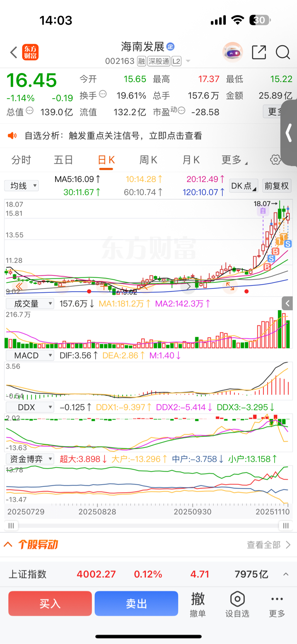Image resolution: width=297 pixels, height=644 pixels.
Task: Tap the info icon next to 市盈
Action: 181,111
